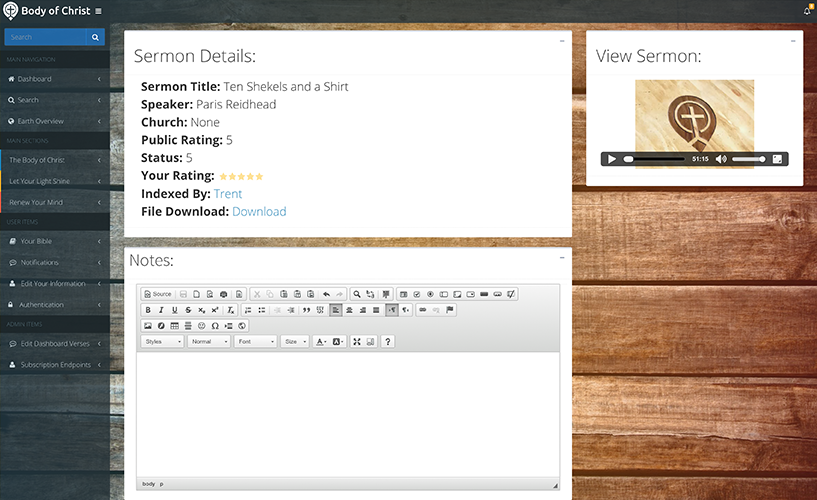Open Find magnifier in editor toolbar

357,294
